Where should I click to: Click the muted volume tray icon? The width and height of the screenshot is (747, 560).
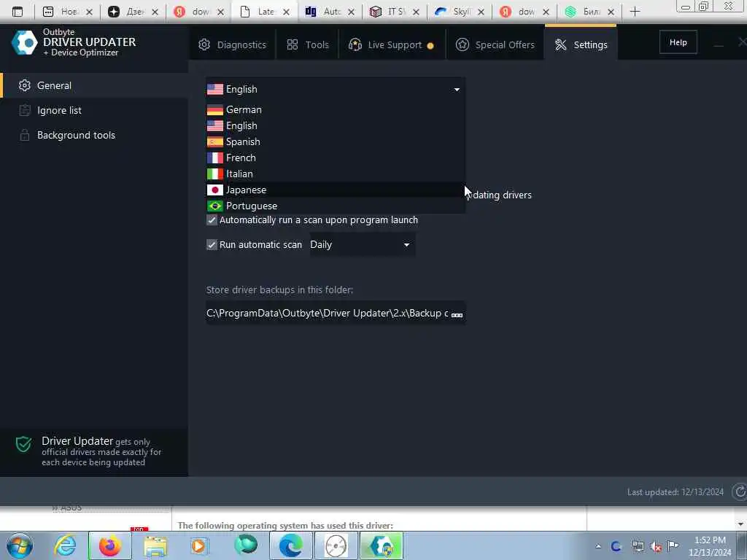(x=656, y=546)
